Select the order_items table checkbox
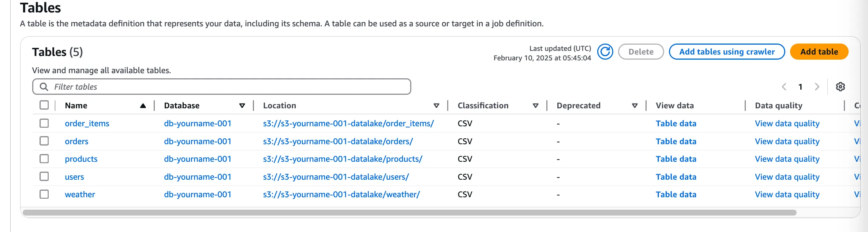Image resolution: width=868 pixels, height=232 pixels. point(44,123)
